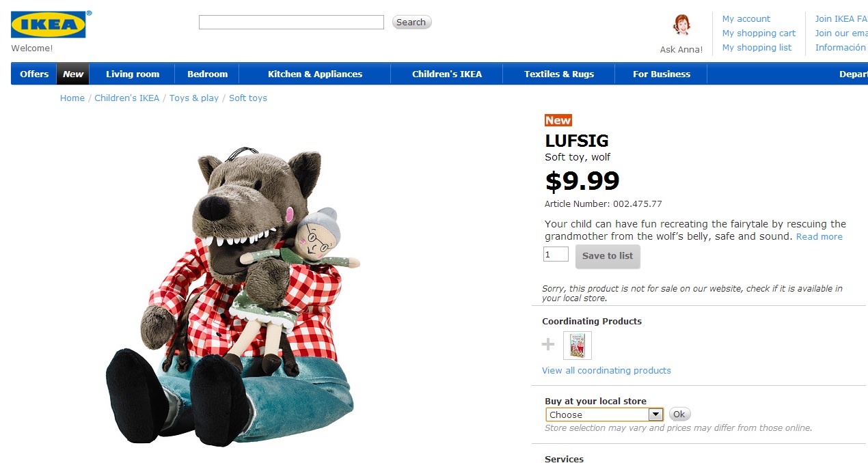Click the orange New product badge
Screen dimensions: 868x463
point(558,120)
